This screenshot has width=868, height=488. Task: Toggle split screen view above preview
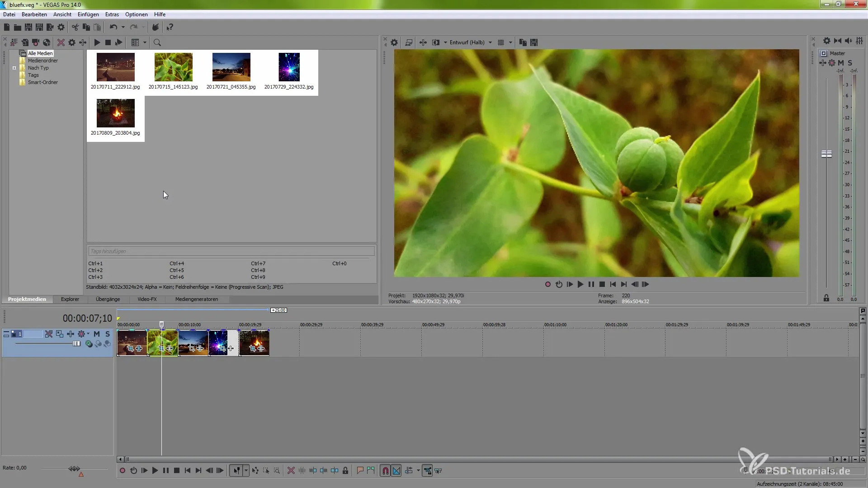(x=435, y=42)
